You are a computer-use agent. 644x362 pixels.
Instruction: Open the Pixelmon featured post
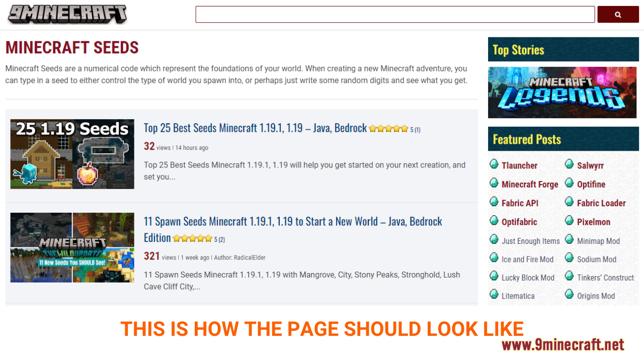click(x=594, y=222)
